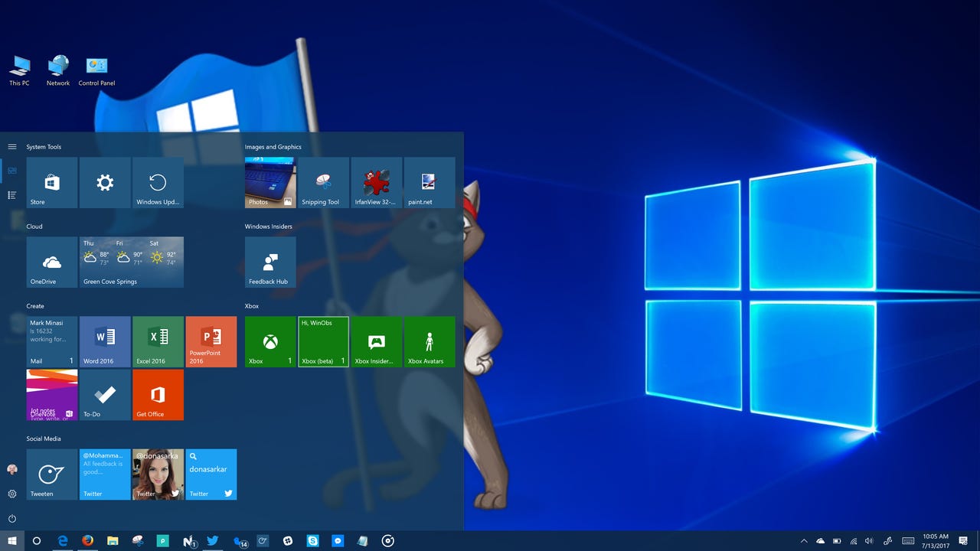The image size is (980, 551).
Task: Open the Photos app tile
Action: (x=269, y=182)
